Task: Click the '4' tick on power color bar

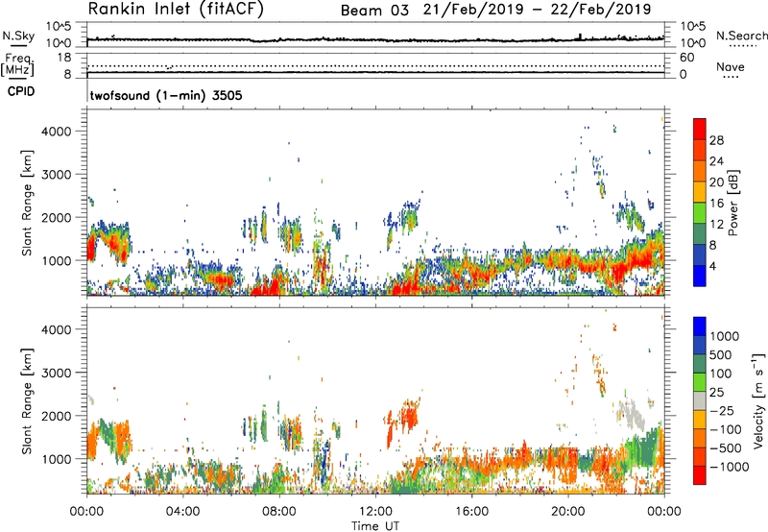Action: [713, 267]
